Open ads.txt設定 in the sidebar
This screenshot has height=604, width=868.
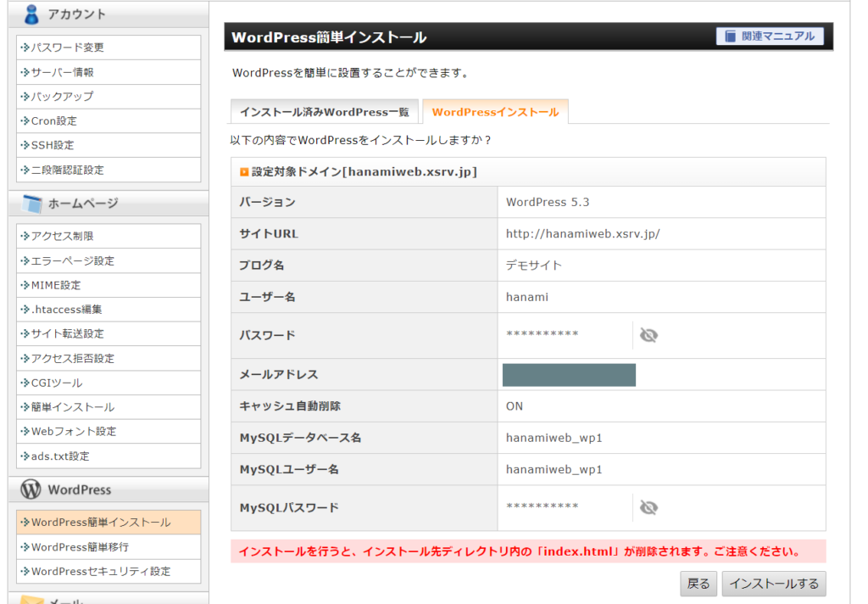[x=108, y=456]
